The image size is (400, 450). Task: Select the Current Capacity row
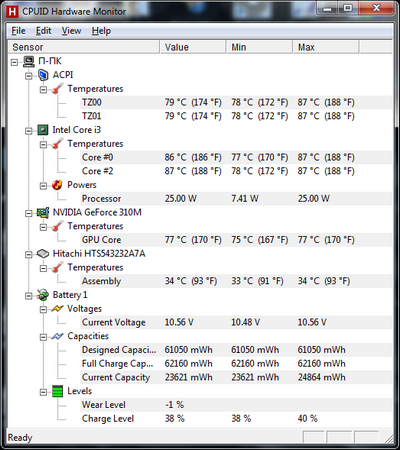(x=236, y=377)
